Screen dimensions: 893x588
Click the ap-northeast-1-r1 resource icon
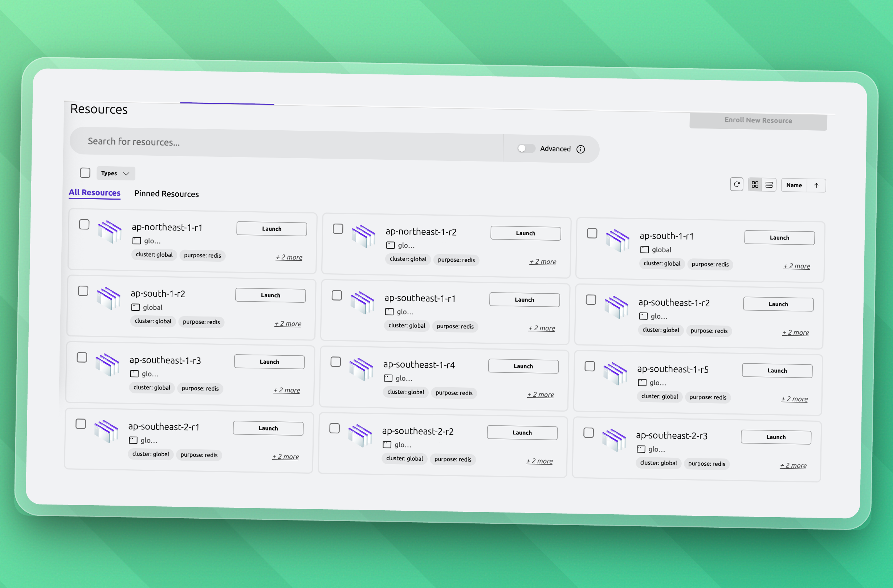[x=110, y=231]
